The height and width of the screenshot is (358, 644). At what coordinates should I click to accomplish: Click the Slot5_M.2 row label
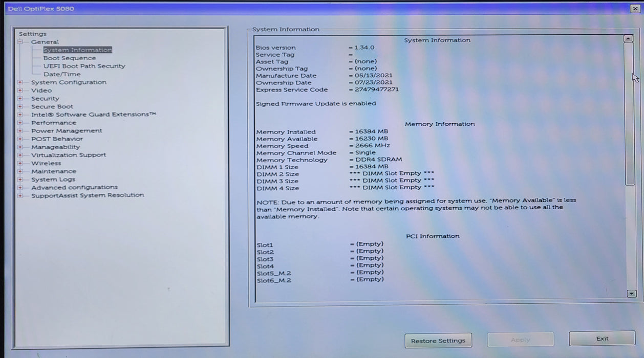(274, 273)
